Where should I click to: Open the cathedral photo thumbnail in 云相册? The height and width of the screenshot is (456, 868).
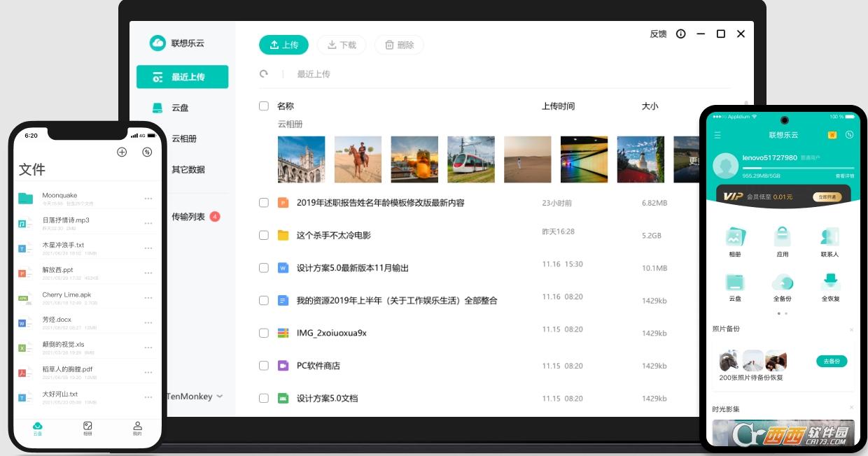301,159
